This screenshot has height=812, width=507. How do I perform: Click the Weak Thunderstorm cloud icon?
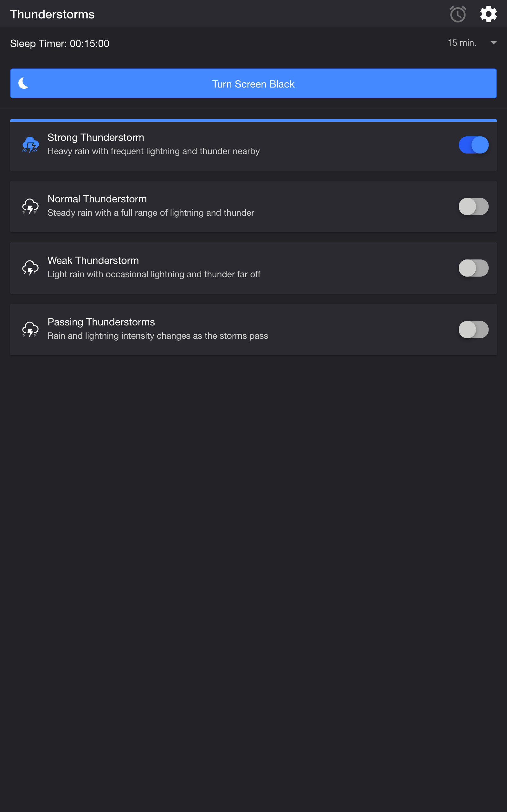[x=30, y=268]
